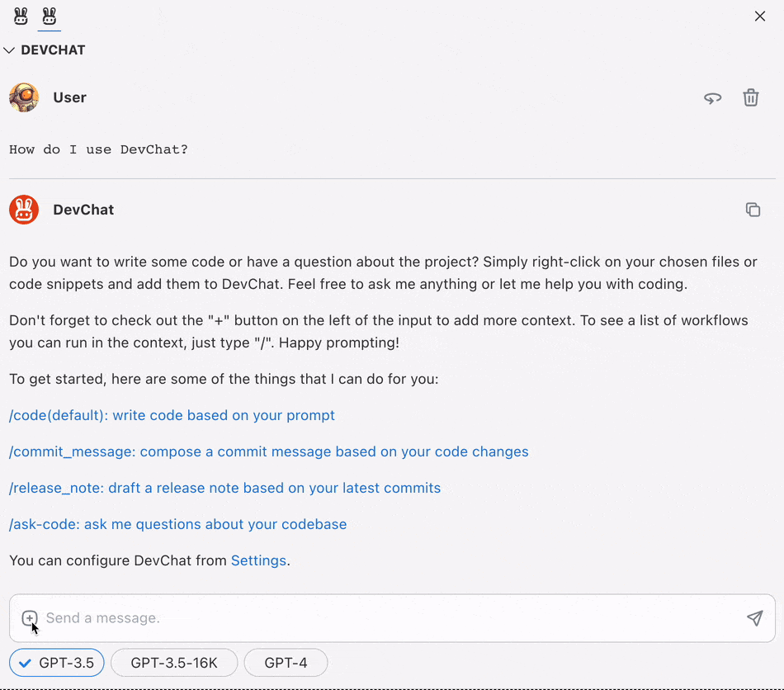Screen dimensions: 784x690
Task: Collapse the DEVCHAT section chevron
Action: pyautogui.click(x=9, y=50)
